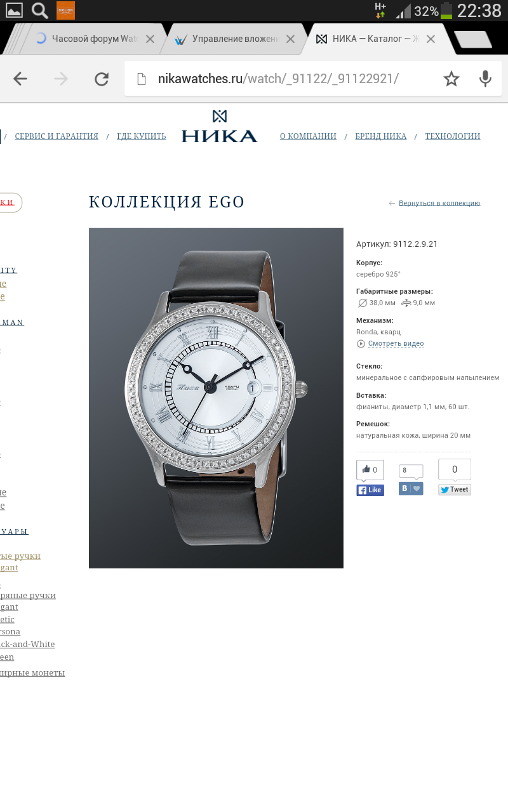Close the Управление вложениями tab
The image size is (508, 812).
point(290,39)
